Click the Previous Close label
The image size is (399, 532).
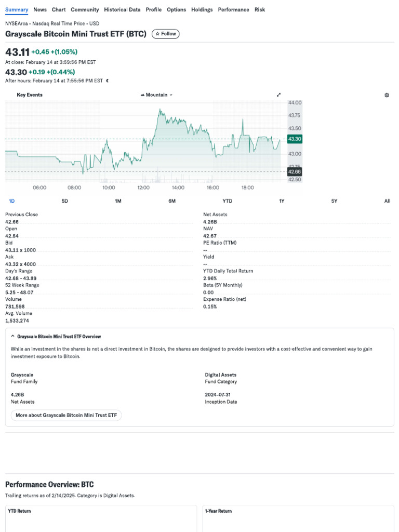[x=21, y=215]
